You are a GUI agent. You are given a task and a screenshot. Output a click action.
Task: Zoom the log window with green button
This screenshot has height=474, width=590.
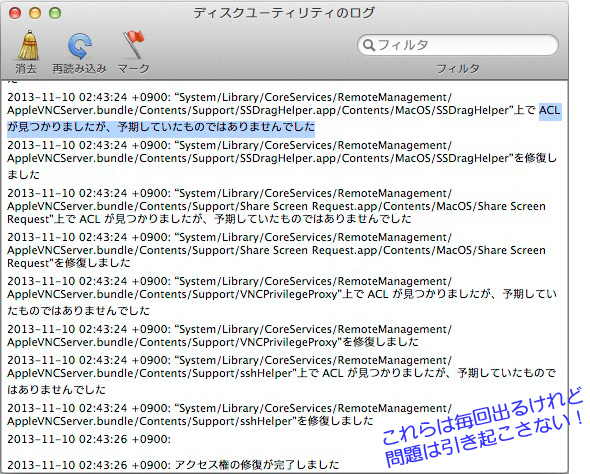click(x=55, y=13)
